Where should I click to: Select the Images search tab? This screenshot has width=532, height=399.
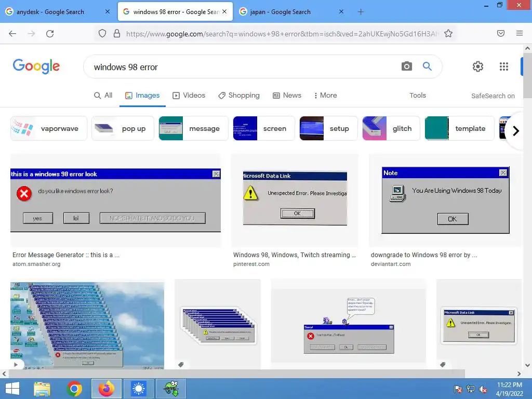[142, 96]
